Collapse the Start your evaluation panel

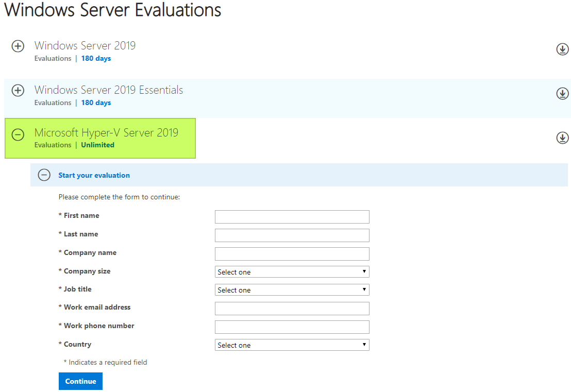tap(44, 175)
